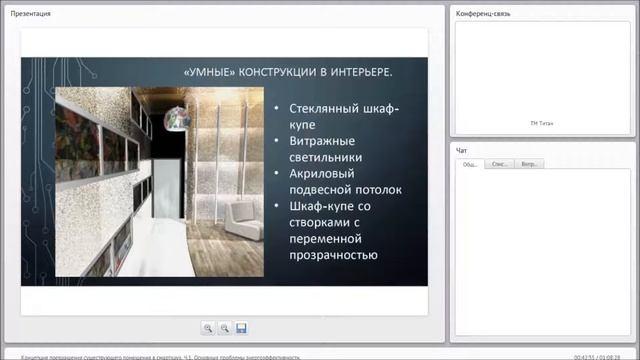Viewport: 640px width, 360px height.
Task: Select the interior render image on the slide
Action: tap(160, 182)
